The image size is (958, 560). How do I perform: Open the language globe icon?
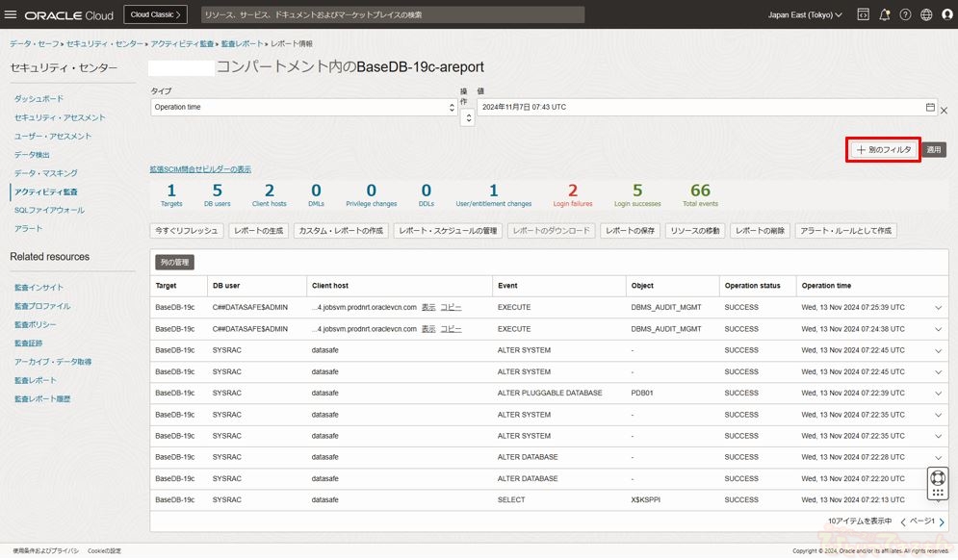click(926, 15)
